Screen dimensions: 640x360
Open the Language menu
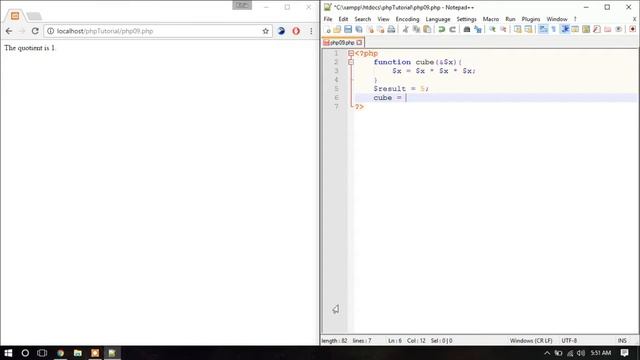pyautogui.click(x=438, y=19)
